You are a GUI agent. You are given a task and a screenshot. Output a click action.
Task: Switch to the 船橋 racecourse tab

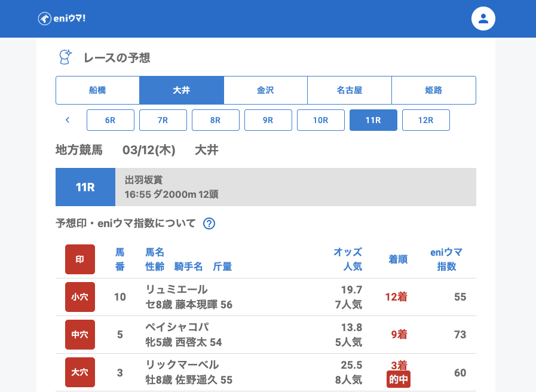coord(97,90)
